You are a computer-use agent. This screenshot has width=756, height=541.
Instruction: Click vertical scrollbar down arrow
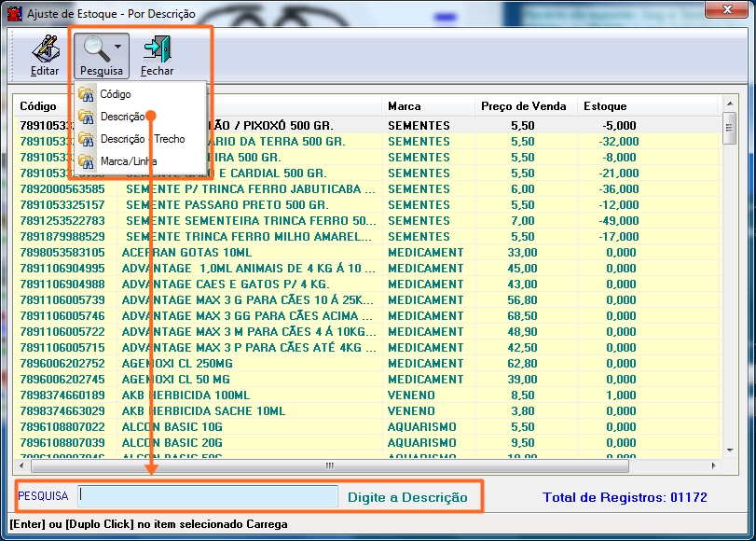pyautogui.click(x=730, y=450)
